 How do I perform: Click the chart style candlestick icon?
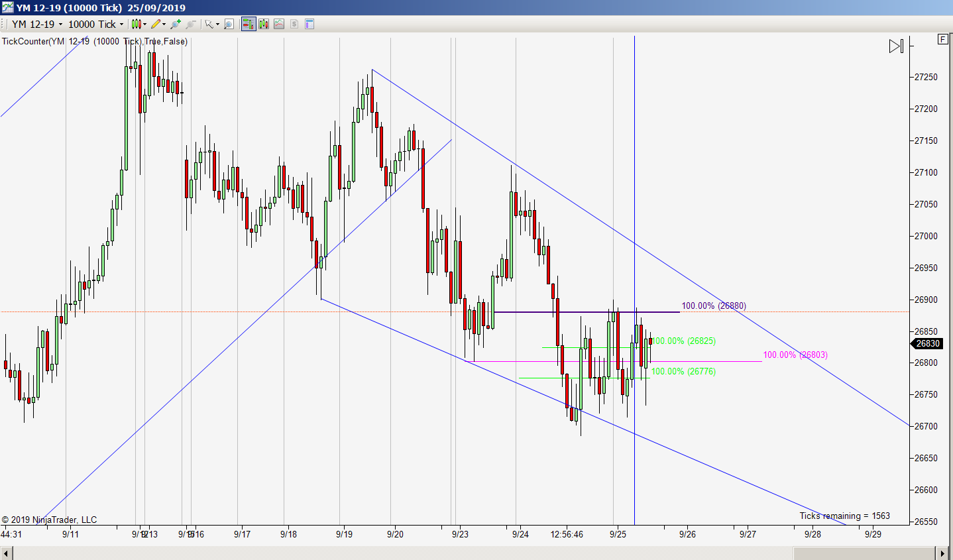pyautogui.click(x=137, y=24)
